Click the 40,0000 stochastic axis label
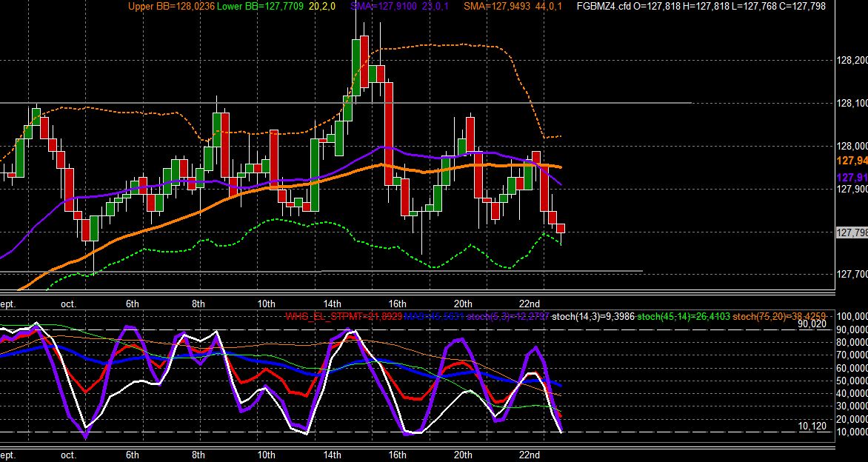Viewport: 868px width, 462px height. 852,394
